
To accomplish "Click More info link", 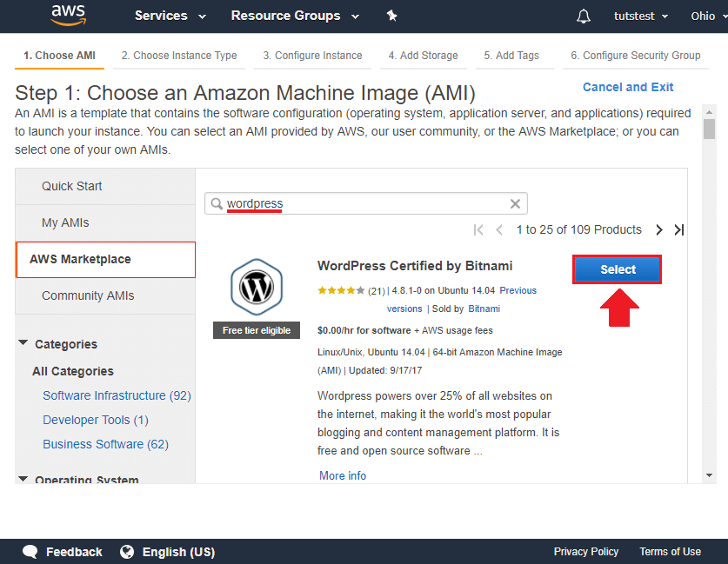I will (343, 476).
